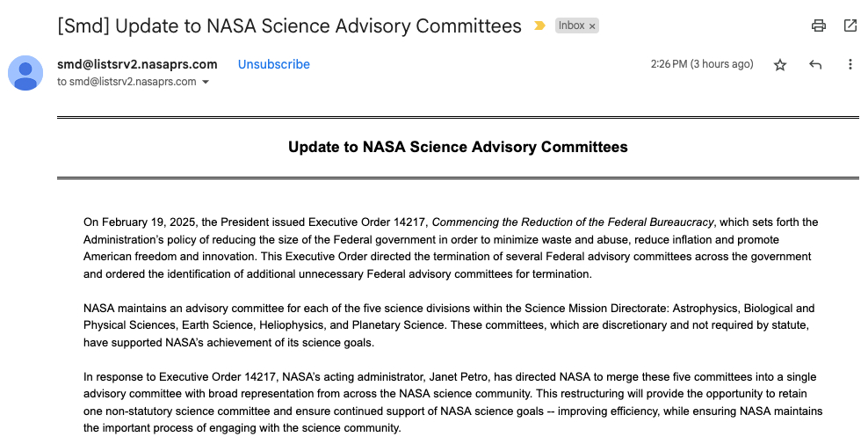Remove the Inbox label with its X
The height and width of the screenshot is (444, 868).
tap(593, 26)
